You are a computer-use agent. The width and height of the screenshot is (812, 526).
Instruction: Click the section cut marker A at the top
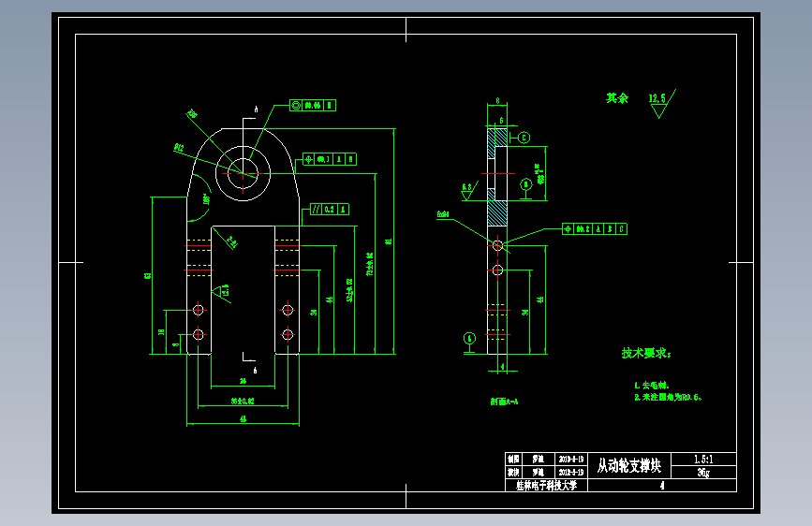(x=256, y=110)
